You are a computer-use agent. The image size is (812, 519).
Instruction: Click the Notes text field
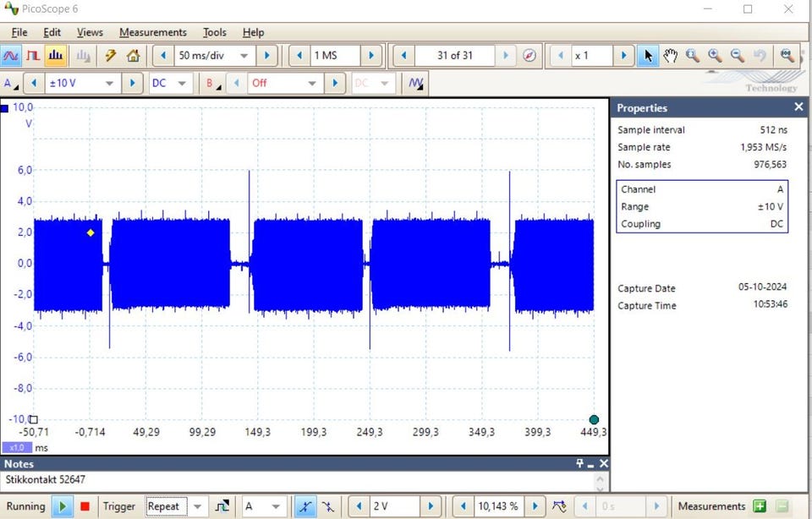296,480
